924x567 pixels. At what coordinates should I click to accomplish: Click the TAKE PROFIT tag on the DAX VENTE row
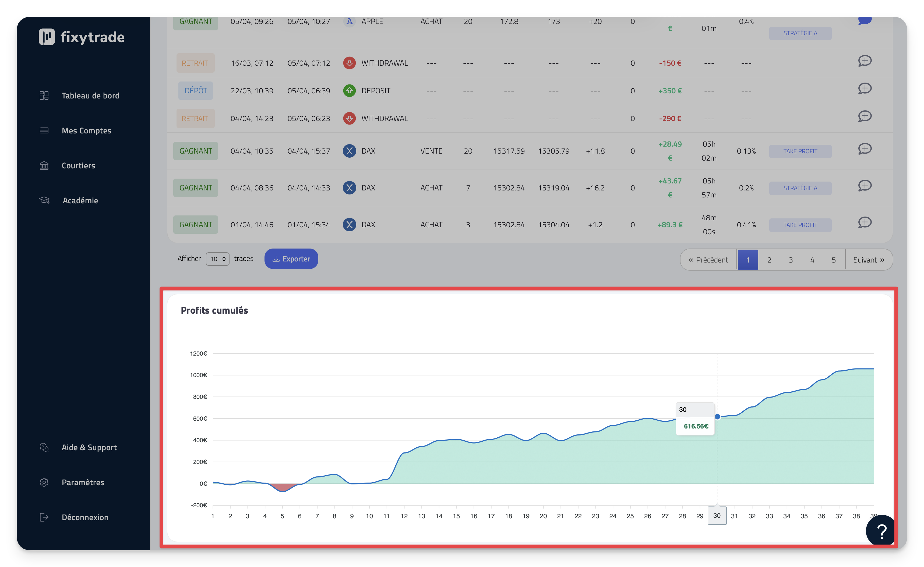[800, 151]
